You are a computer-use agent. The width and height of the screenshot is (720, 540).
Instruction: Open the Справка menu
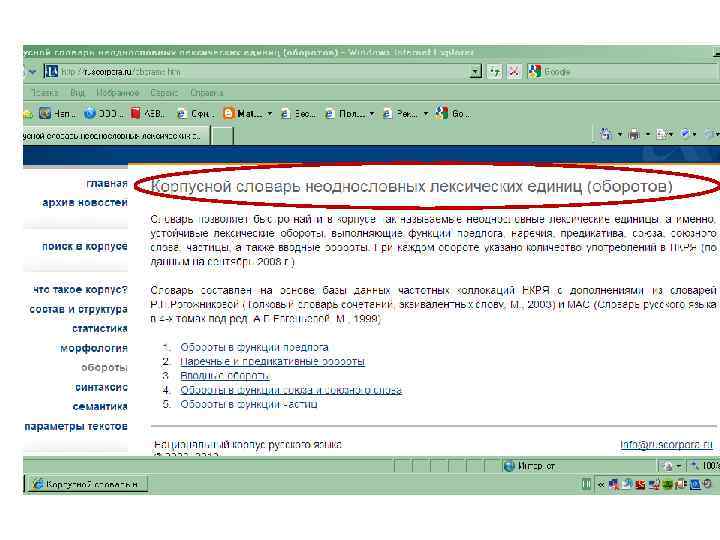click(207, 93)
